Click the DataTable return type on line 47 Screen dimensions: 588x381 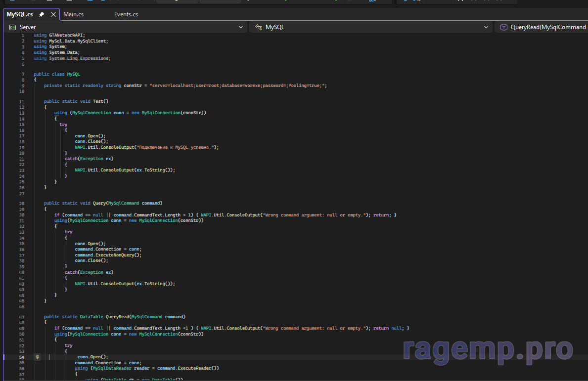[x=91, y=317]
